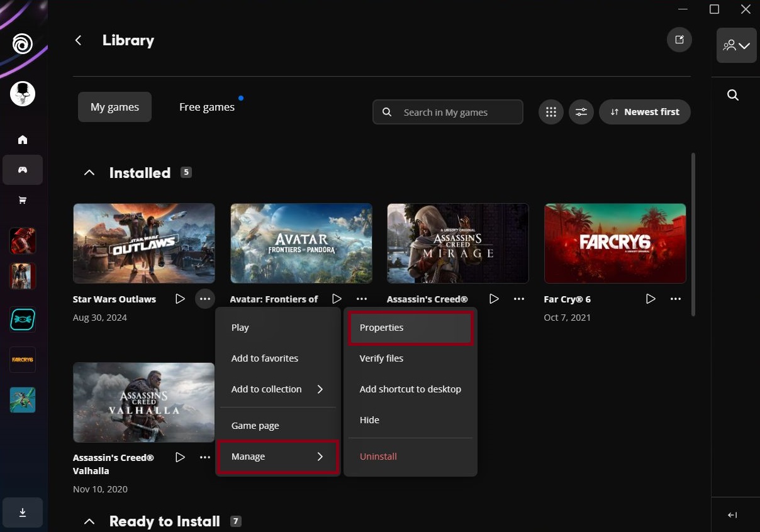Viewport: 760px width, 532px height.
Task: Open the Star Wars Outlaws cover thumbnail
Action: click(144, 243)
